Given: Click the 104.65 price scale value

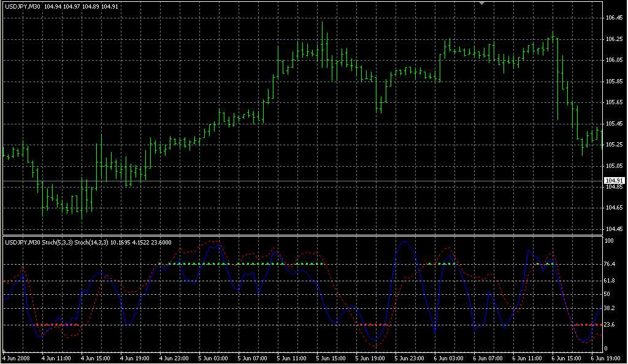Looking at the screenshot, I should 613,208.
